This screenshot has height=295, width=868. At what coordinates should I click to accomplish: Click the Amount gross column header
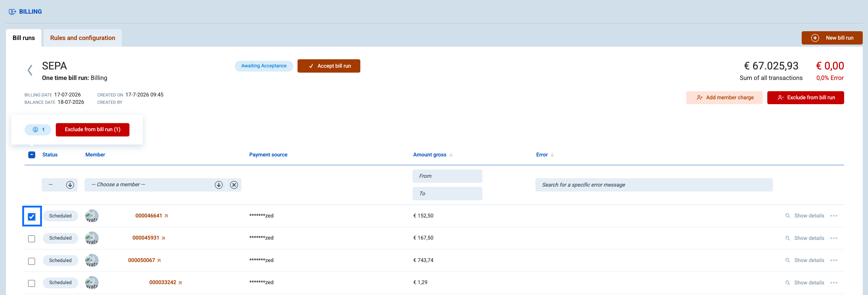point(430,155)
